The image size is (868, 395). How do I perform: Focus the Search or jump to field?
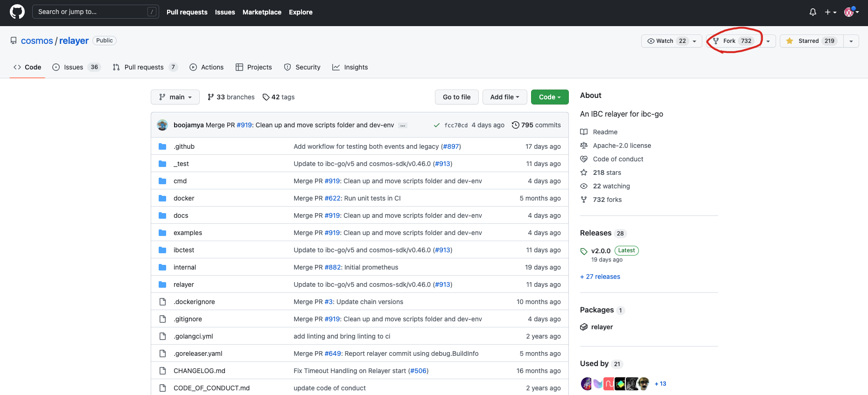pos(95,12)
